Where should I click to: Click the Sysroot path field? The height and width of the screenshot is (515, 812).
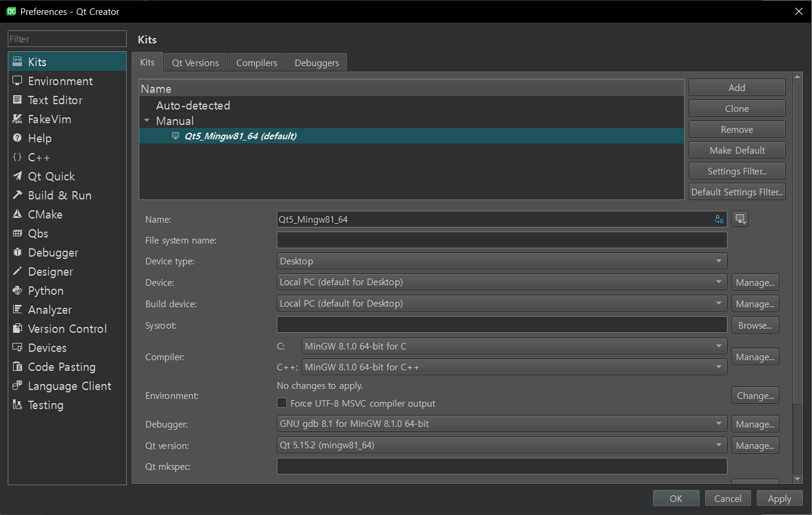[502, 324]
